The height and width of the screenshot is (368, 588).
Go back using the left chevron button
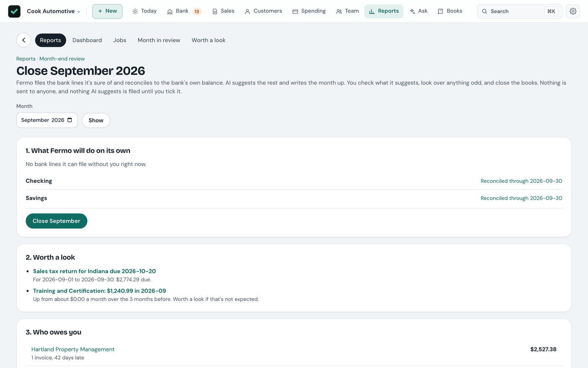pyautogui.click(x=24, y=40)
